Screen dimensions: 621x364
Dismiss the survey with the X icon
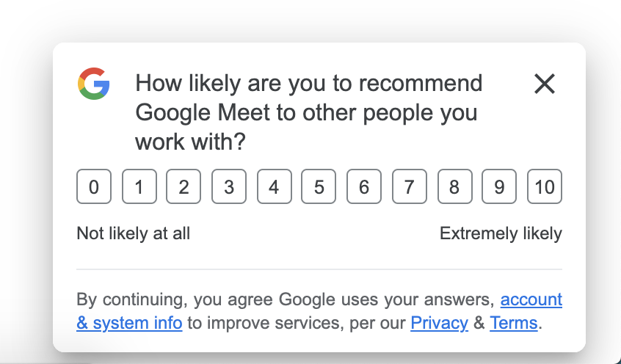[x=545, y=84]
